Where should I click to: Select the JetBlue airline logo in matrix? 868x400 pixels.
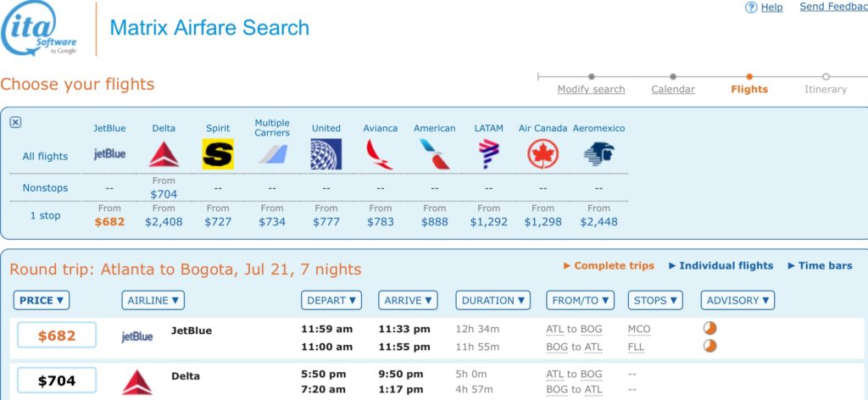tap(109, 154)
